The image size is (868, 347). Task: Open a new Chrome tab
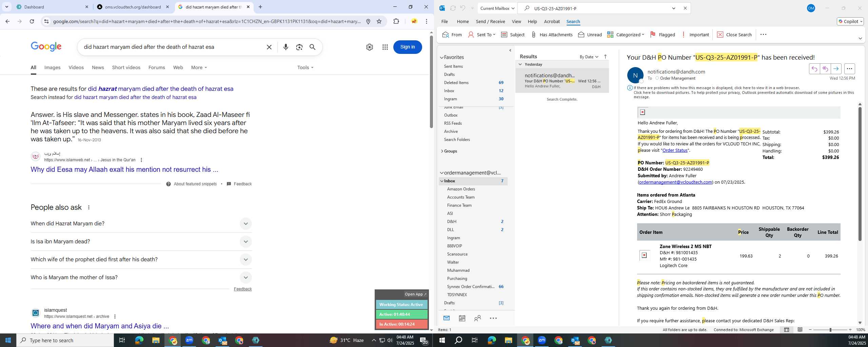pos(260,7)
